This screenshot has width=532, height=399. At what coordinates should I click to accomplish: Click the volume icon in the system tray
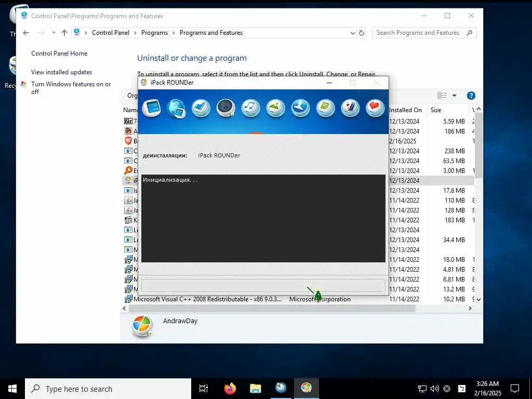(435, 389)
